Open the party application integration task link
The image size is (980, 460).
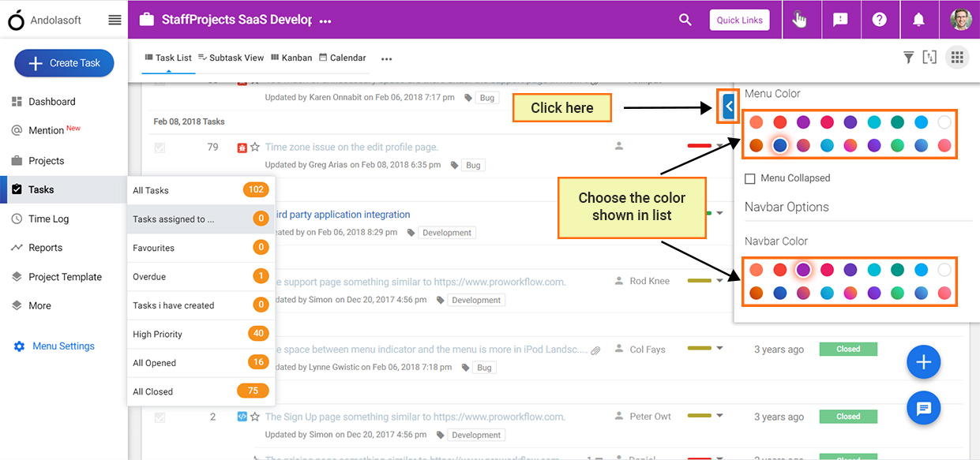click(343, 215)
